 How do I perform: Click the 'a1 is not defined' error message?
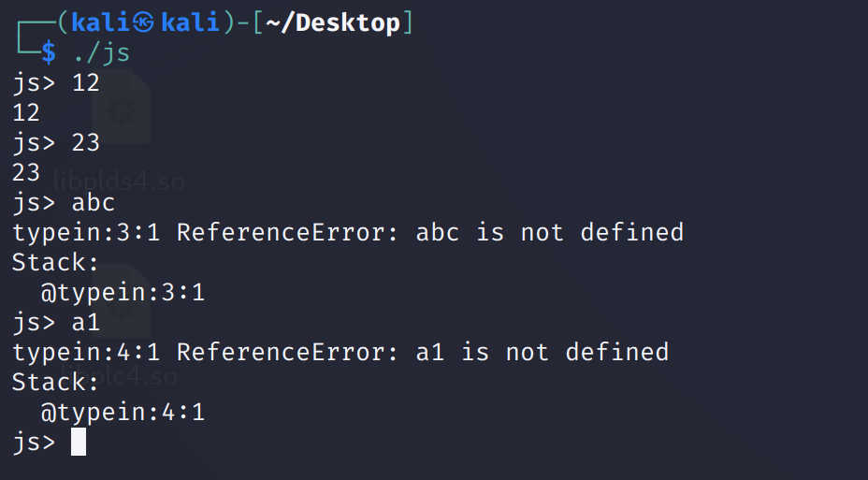pos(542,353)
